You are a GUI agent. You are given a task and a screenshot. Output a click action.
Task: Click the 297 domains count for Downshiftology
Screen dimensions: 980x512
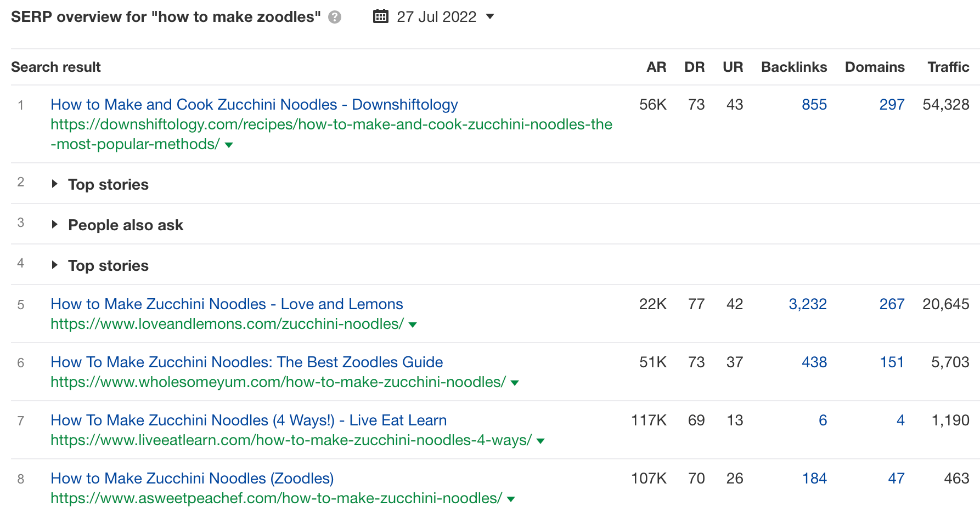click(x=891, y=104)
